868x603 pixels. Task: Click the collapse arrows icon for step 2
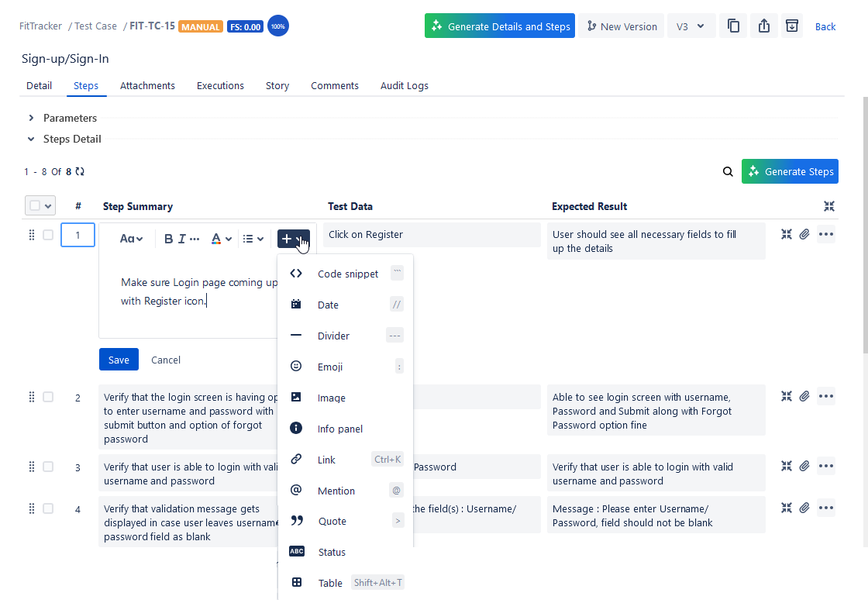coord(786,396)
